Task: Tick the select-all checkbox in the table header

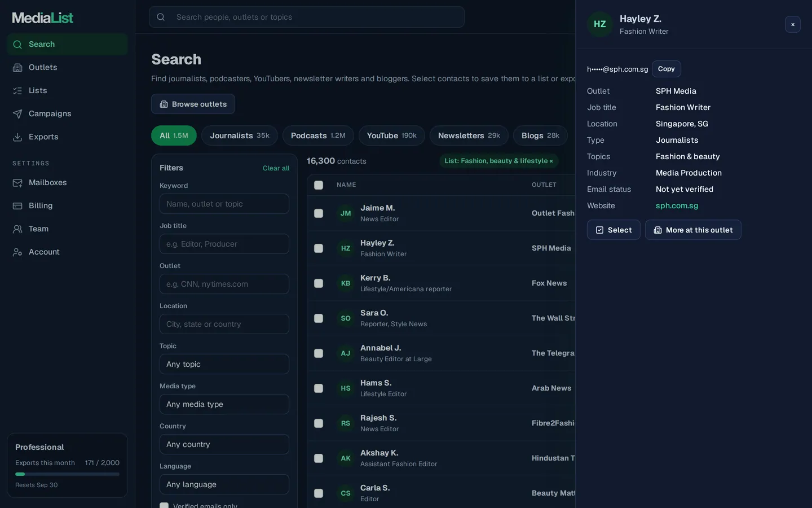Action: 319,185
